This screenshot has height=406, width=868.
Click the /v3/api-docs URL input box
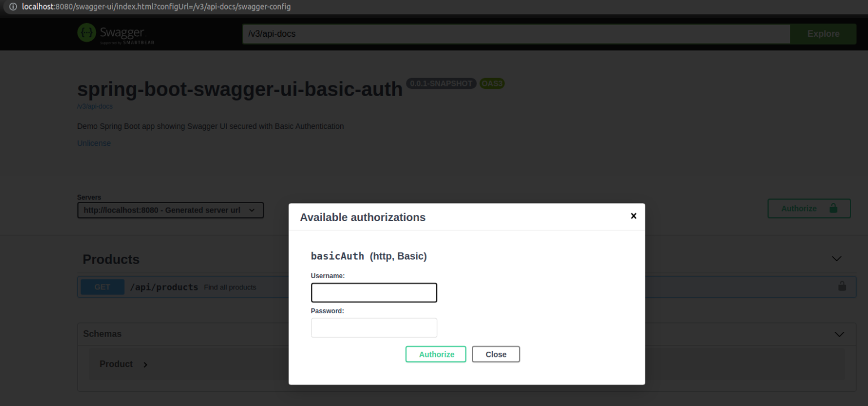click(x=517, y=34)
